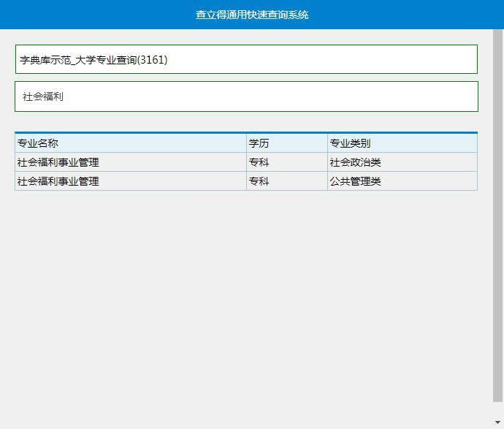
Task: Click the scroll down arrow button
Action: (x=498, y=422)
